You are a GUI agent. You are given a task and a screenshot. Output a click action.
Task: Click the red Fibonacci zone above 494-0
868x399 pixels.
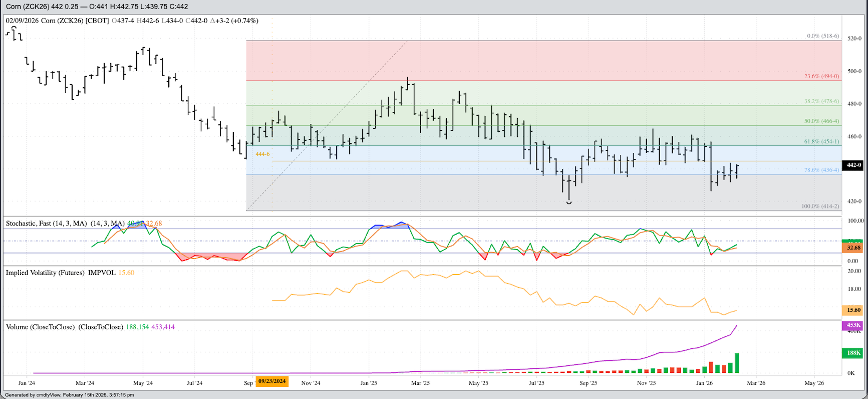pos(501,60)
